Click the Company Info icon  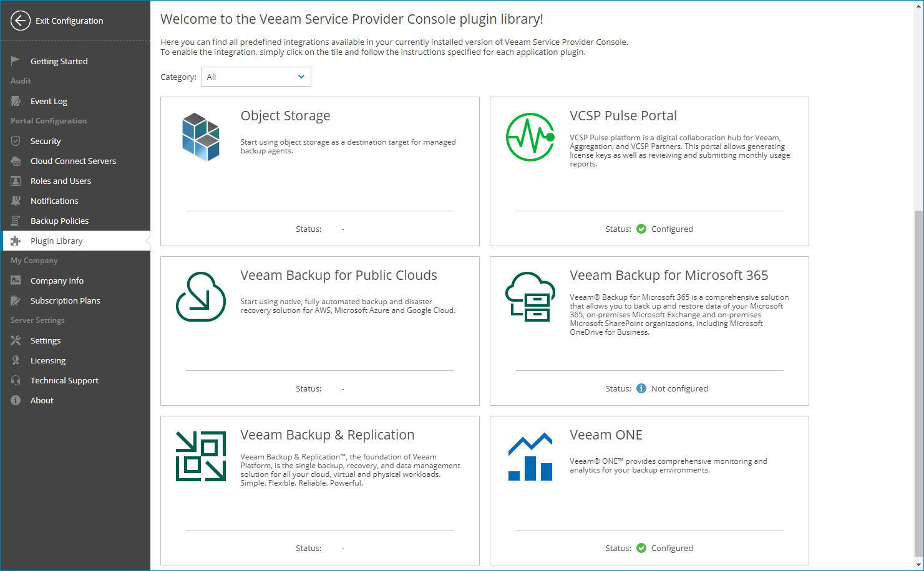coord(16,281)
